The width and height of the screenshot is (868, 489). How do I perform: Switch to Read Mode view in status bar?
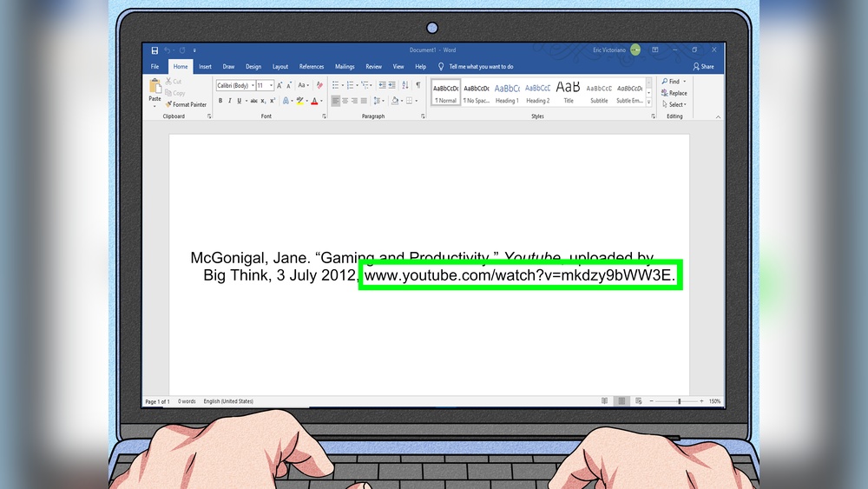click(604, 401)
